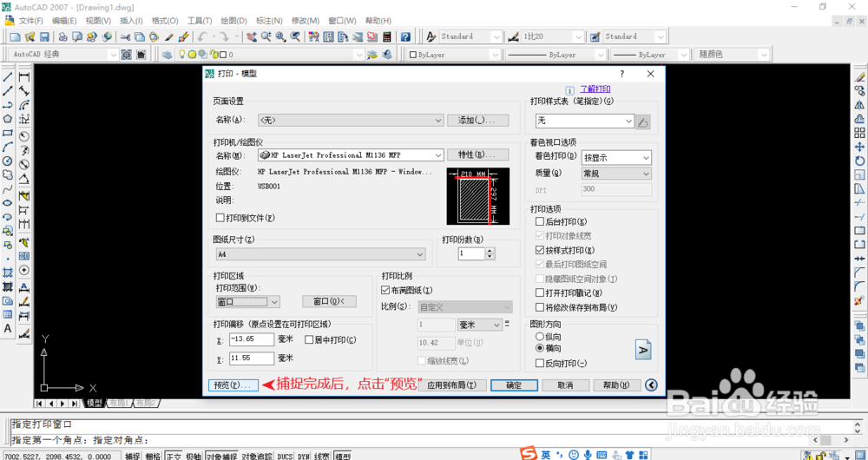Uncheck the 布满图纸 checkbox
This screenshot has height=460, width=868.
[x=386, y=290]
